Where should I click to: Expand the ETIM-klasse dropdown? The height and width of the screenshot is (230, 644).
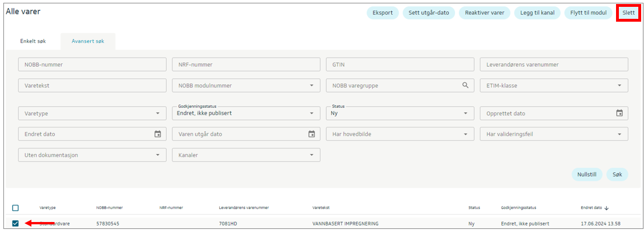[554, 86]
